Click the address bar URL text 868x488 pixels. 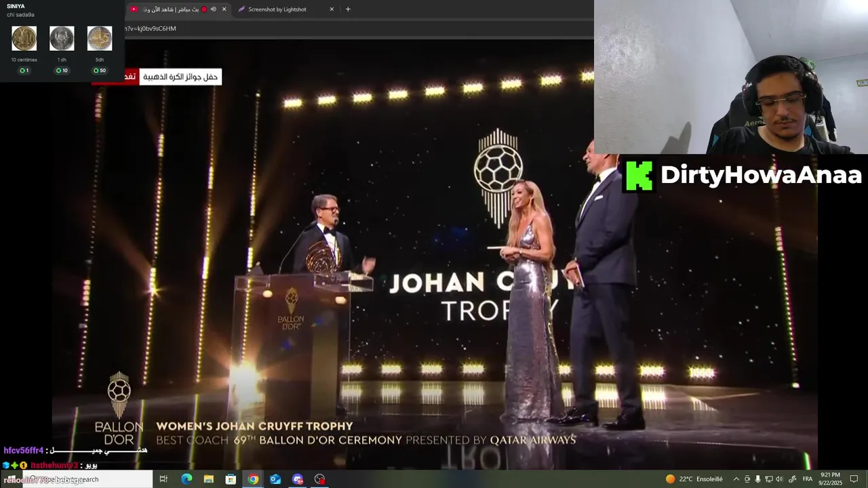pyautogui.click(x=151, y=28)
